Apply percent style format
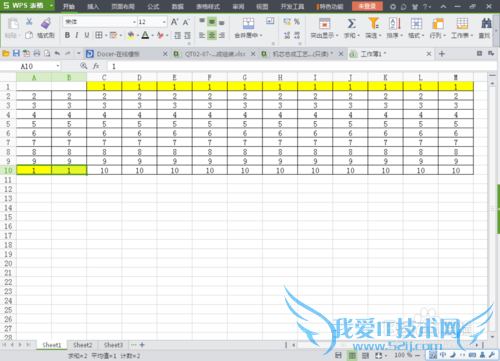Viewport: 500px width, 361px height. [297, 22]
